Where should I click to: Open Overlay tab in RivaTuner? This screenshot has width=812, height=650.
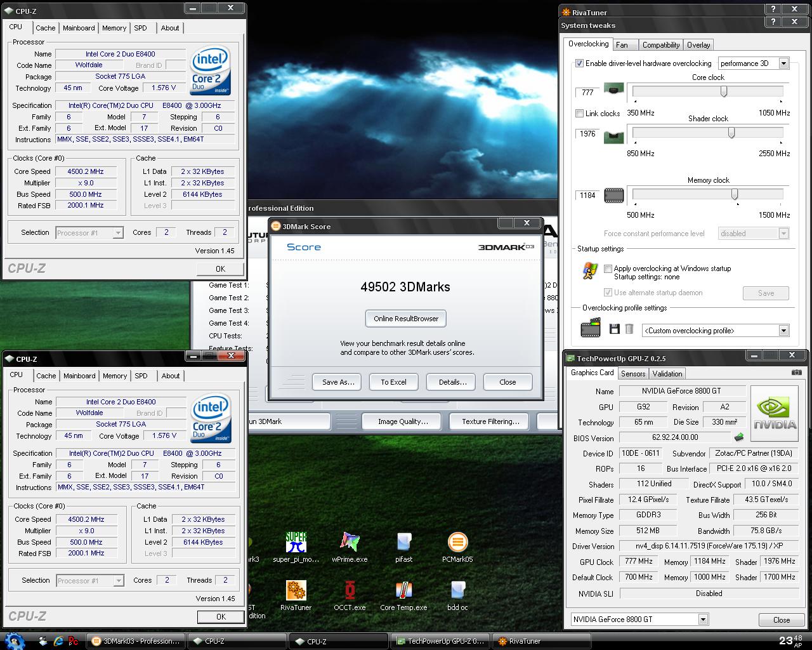coord(698,45)
